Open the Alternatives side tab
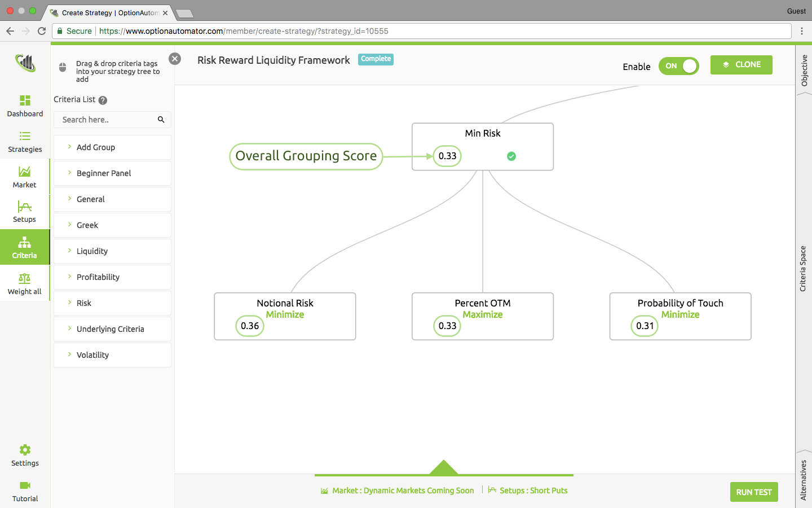 (x=804, y=480)
